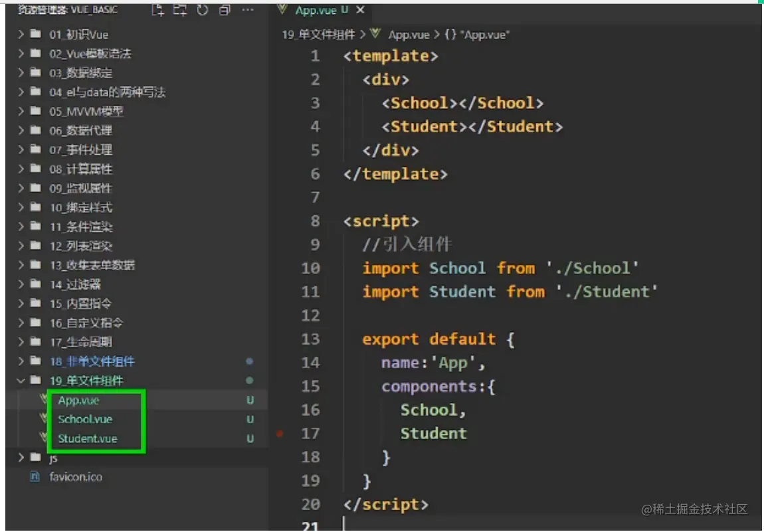Click the U git status badge beside Student.vue
The width and height of the screenshot is (764, 532).
[x=250, y=438]
